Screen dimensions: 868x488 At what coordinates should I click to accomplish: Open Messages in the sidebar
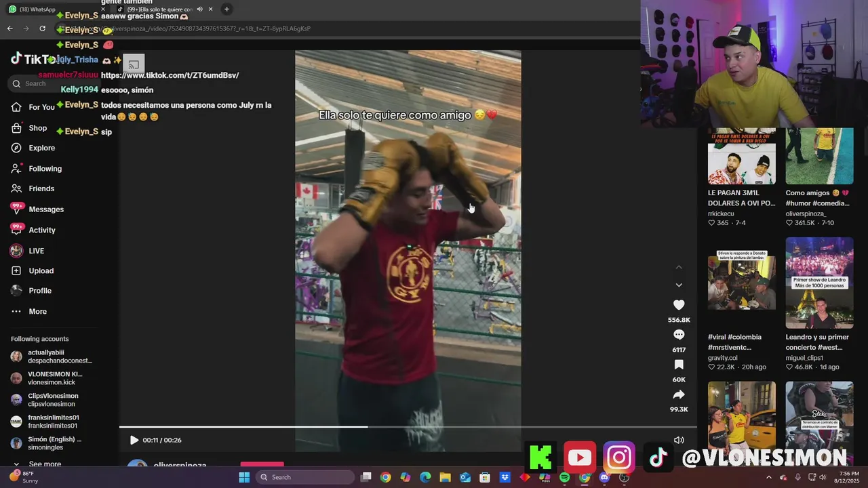point(37,209)
